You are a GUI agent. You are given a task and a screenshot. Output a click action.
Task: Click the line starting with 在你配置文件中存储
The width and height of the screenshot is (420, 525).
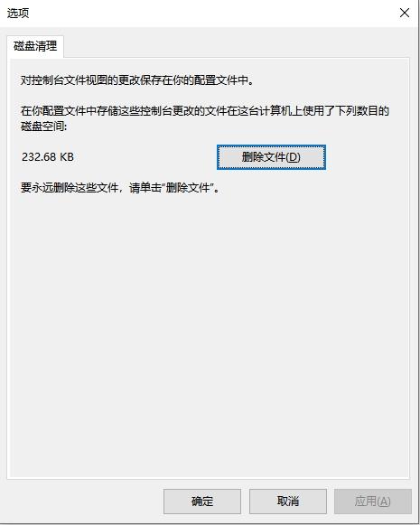click(x=205, y=111)
